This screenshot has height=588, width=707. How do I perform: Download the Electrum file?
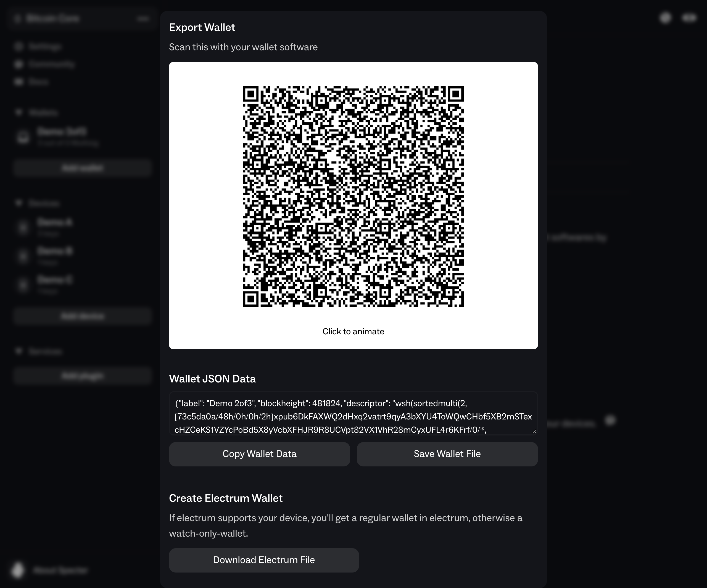click(x=264, y=560)
